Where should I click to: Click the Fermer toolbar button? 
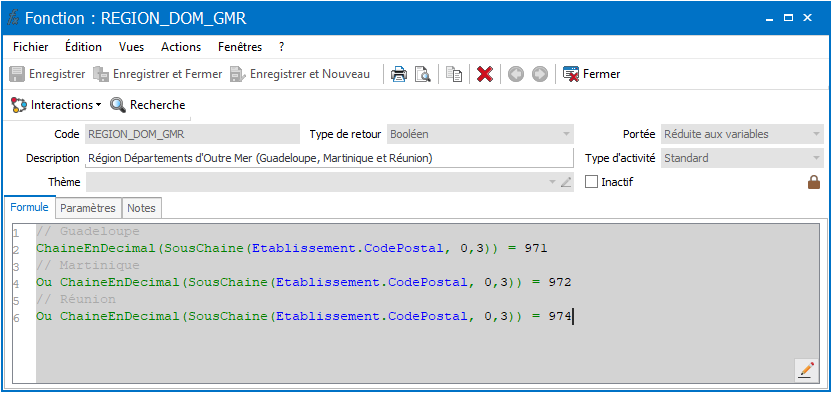point(592,74)
